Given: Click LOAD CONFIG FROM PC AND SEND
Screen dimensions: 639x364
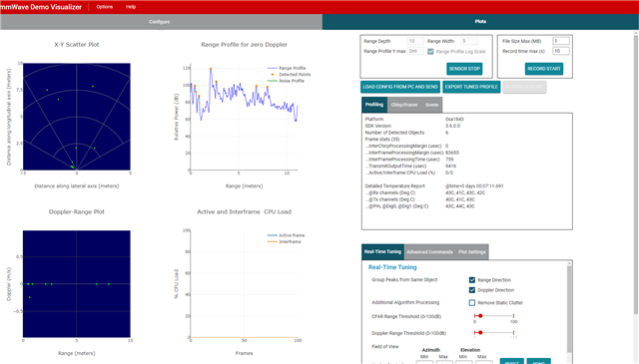Looking at the screenshot, I should click(x=400, y=87).
